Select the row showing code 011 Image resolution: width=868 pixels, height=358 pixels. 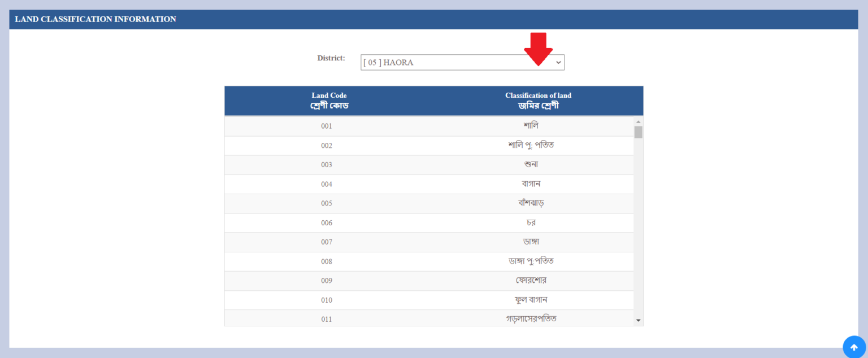[431, 318]
